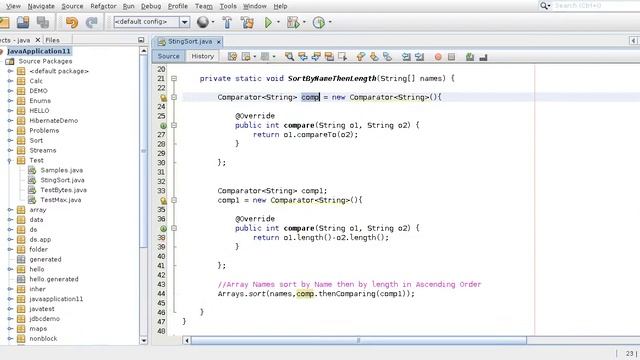This screenshot has height=360, width=640.
Task: Open the dropdown arrow next to Debug Project
Action: click(x=304, y=22)
